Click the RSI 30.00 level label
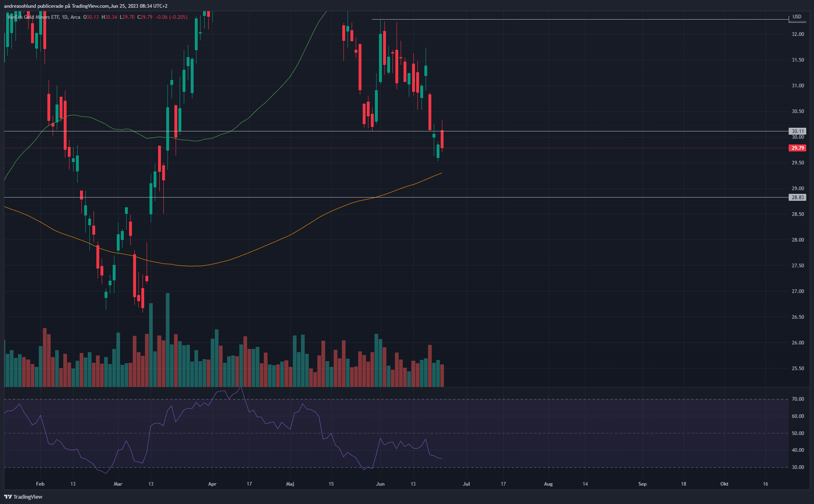The height and width of the screenshot is (504, 814). click(798, 467)
